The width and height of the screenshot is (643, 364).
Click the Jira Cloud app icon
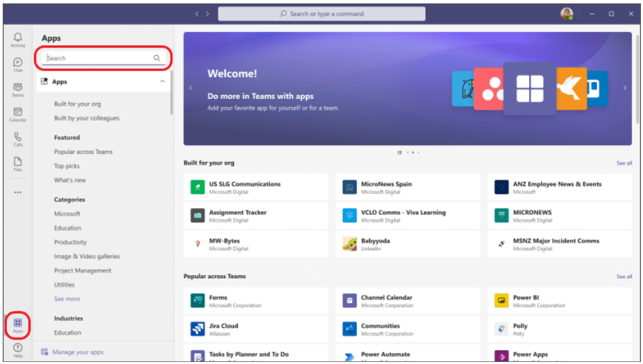point(197,329)
